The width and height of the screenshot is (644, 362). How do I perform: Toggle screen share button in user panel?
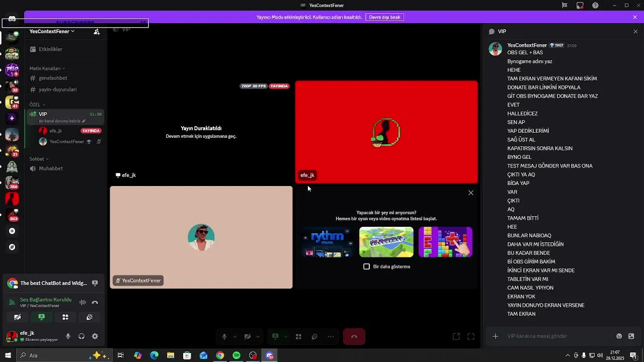coord(41,317)
